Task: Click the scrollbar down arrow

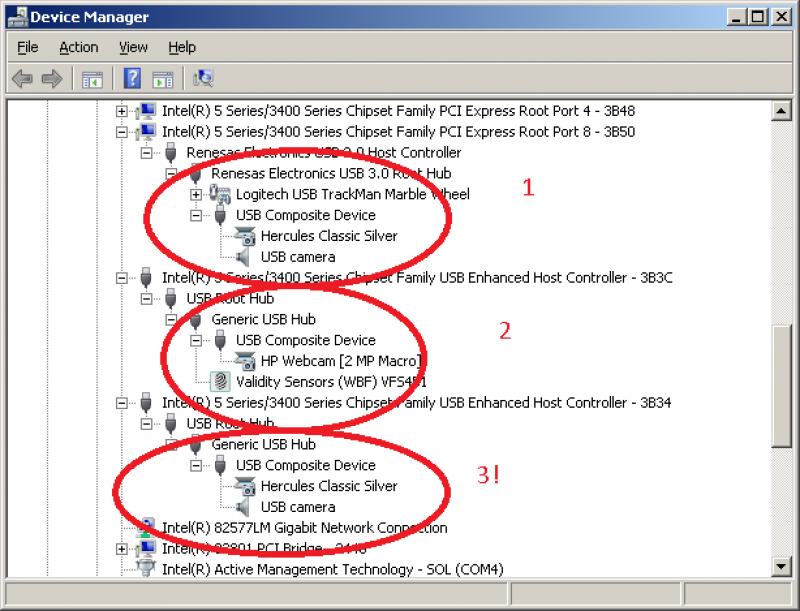Action: click(781, 566)
